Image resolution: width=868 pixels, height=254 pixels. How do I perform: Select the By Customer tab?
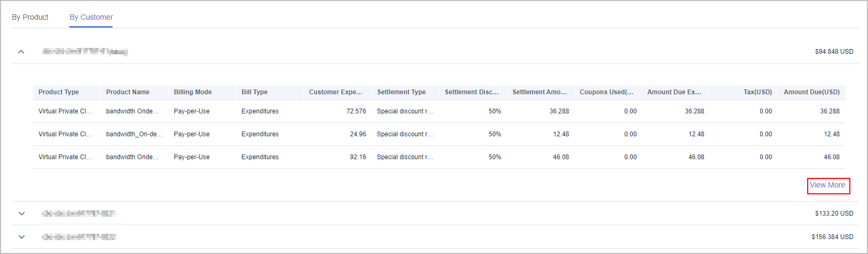(x=91, y=17)
